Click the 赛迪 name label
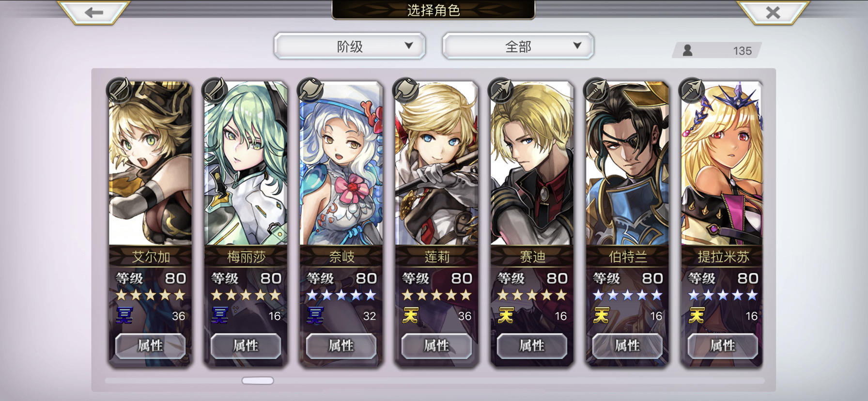 (x=532, y=257)
